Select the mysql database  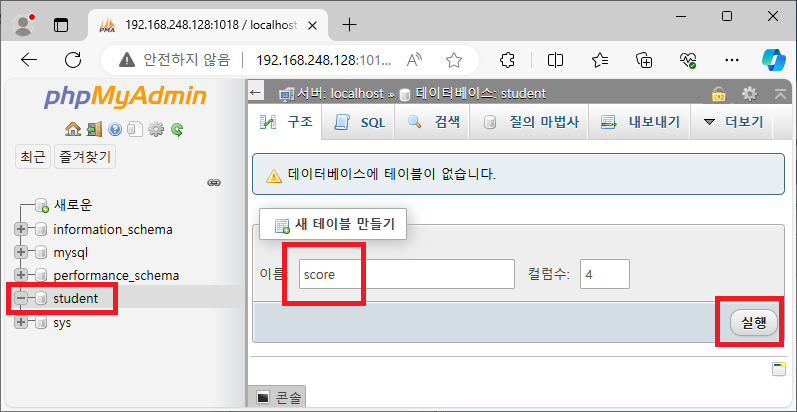71,252
